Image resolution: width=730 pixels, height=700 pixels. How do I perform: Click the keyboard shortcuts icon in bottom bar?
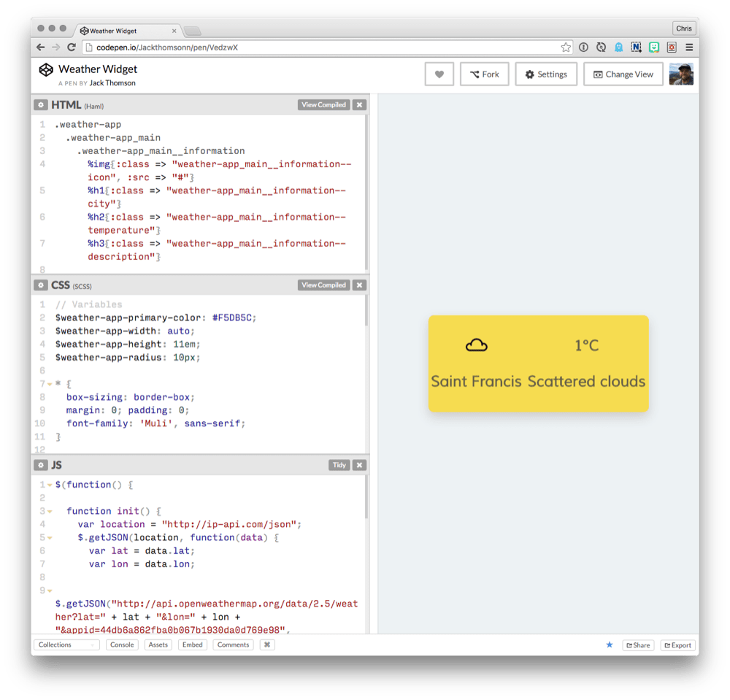pos(266,645)
